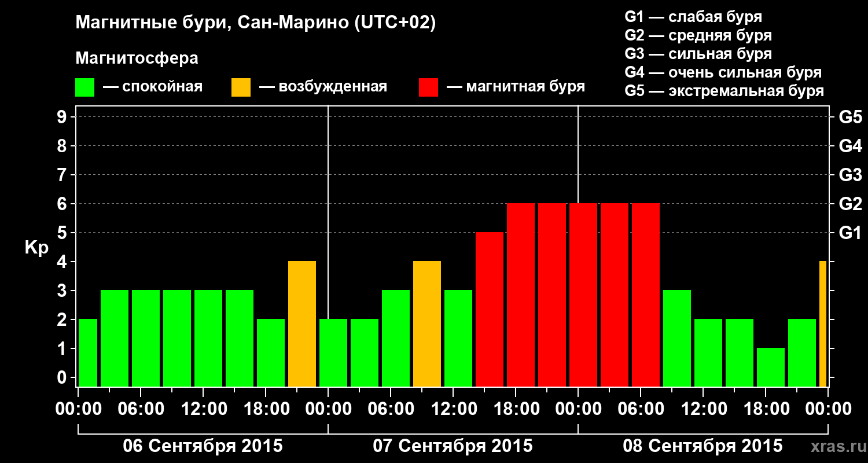Click the legend line 'G3 — сильная буря'
The height and width of the screenshot is (463, 868).
[698, 54]
